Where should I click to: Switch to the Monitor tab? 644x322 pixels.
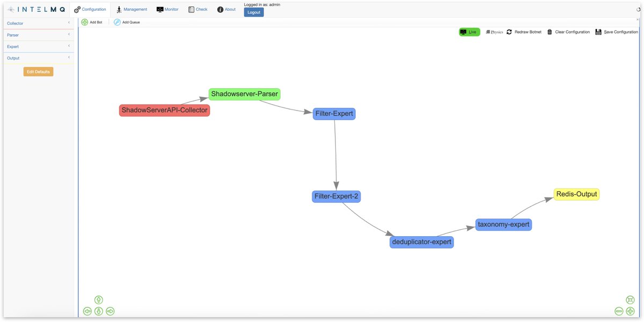pyautogui.click(x=167, y=9)
